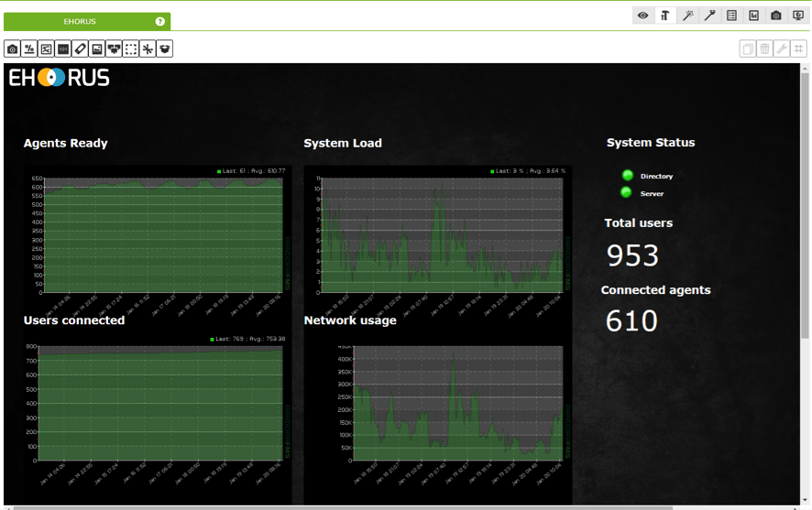Click the EHORUS help question mark
Viewport: 812px width, 510px height.
point(160,21)
